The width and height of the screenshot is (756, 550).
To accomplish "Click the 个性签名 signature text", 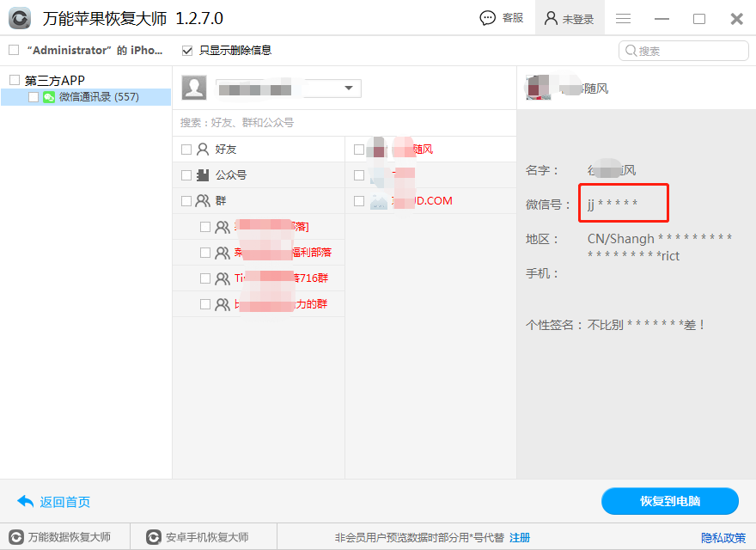I will pos(645,325).
